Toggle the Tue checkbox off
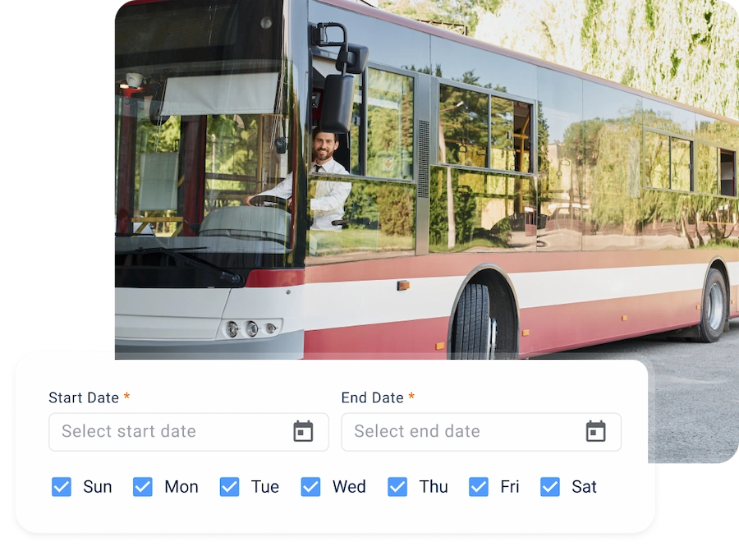The width and height of the screenshot is (739, 560). pyautogui.click(x=230, y=486)
